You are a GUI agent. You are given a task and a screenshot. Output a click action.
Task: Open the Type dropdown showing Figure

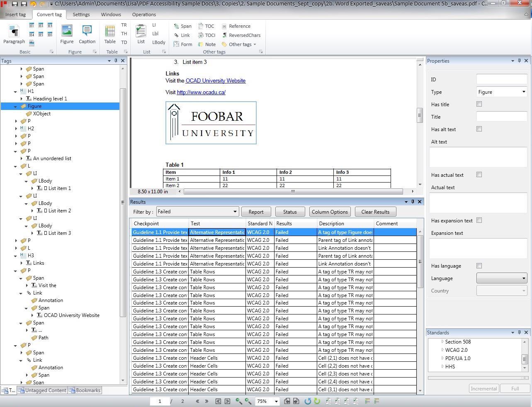coord(501,92)
